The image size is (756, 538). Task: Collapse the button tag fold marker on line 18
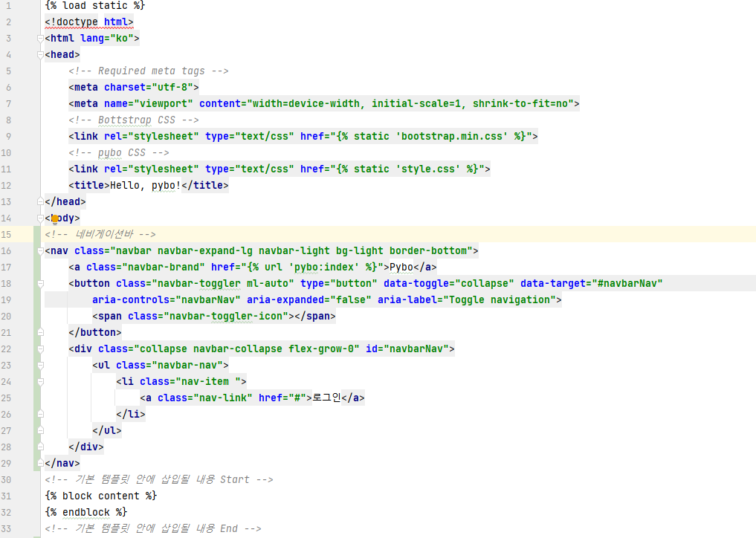click(40, 283)
